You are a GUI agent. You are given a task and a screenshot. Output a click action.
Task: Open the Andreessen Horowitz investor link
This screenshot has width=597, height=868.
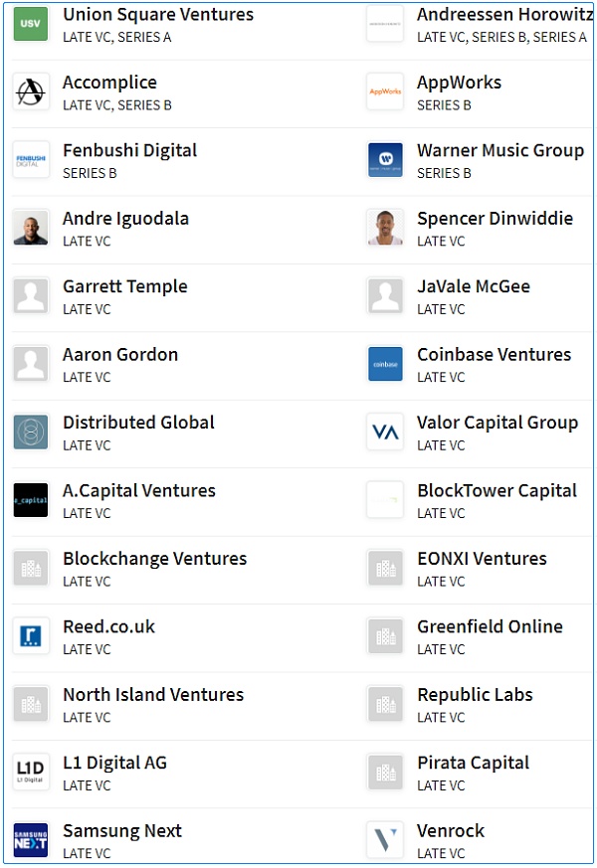[x=504, y=15]
